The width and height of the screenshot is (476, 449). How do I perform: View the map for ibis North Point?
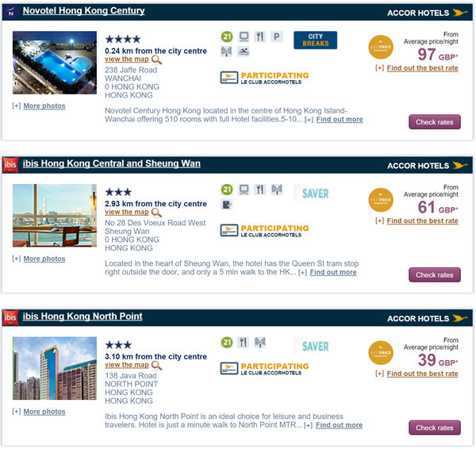click(127, 365)
